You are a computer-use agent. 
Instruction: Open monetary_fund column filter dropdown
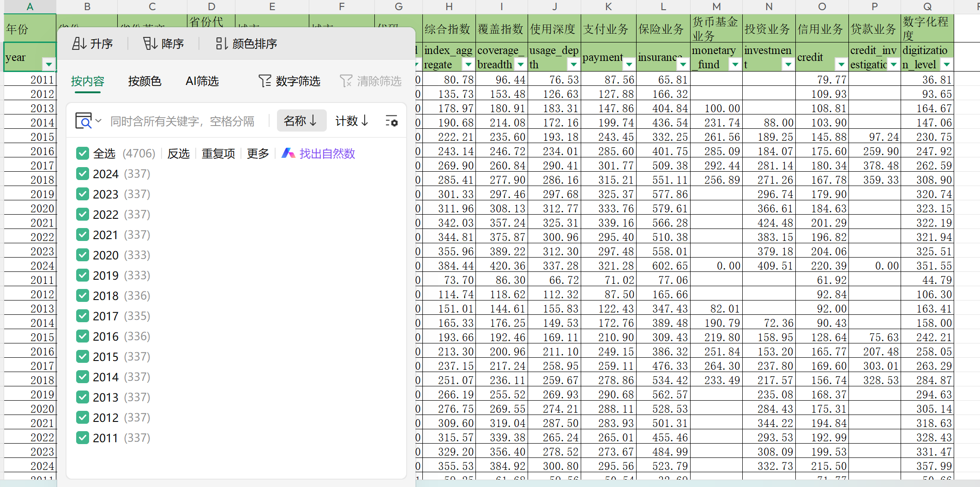[x=735, y=64]
